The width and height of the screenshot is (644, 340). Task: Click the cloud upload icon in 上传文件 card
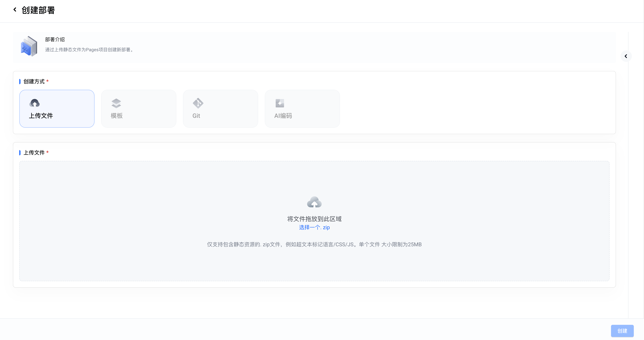point(34,103)
